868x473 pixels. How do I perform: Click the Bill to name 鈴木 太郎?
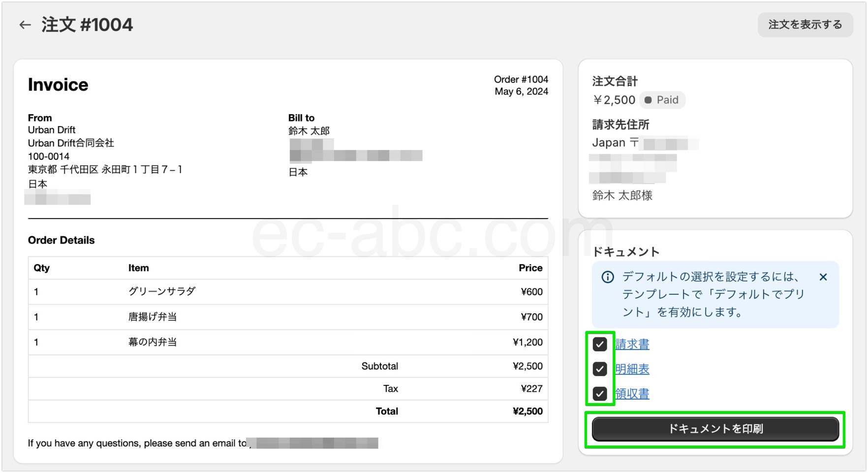(309, 131)
